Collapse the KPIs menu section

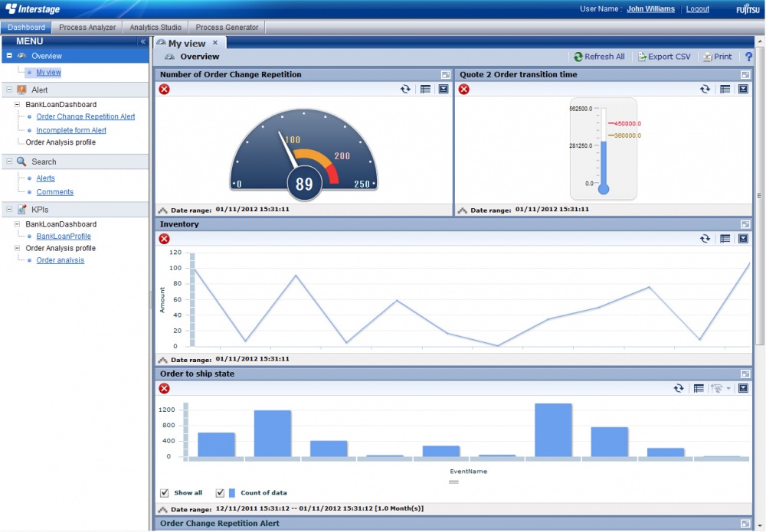[x=9, y=210]
